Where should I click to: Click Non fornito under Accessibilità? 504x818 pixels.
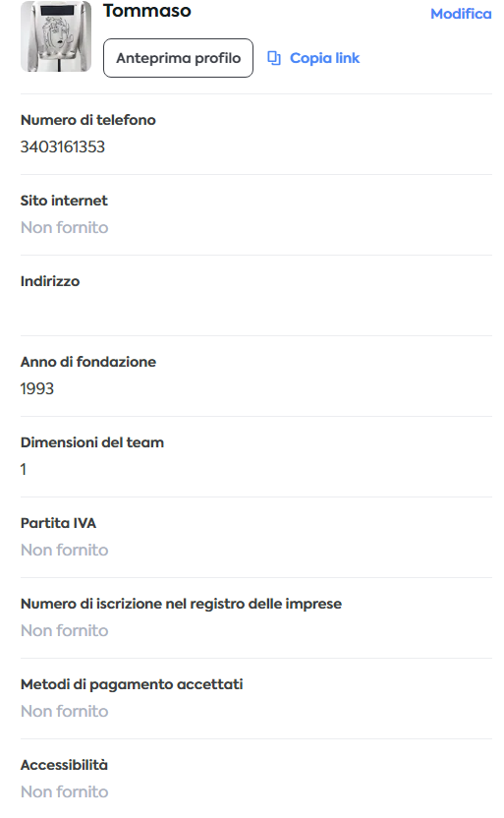[x=65, y=791]
